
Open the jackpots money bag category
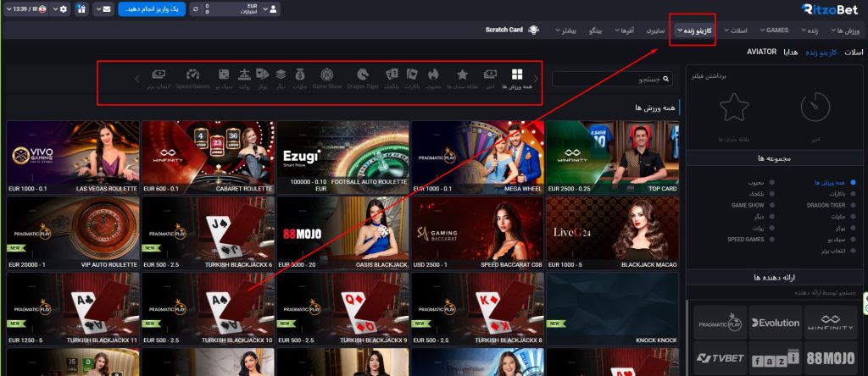pos(300,75)
